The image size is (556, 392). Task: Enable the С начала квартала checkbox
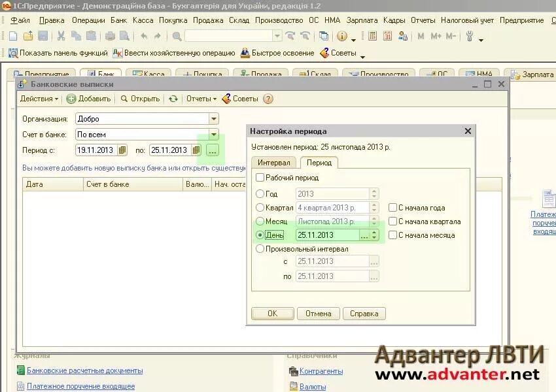click(392, 221)
